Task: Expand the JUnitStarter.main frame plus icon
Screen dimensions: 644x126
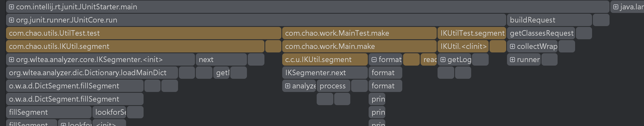Action: point(11,7)
